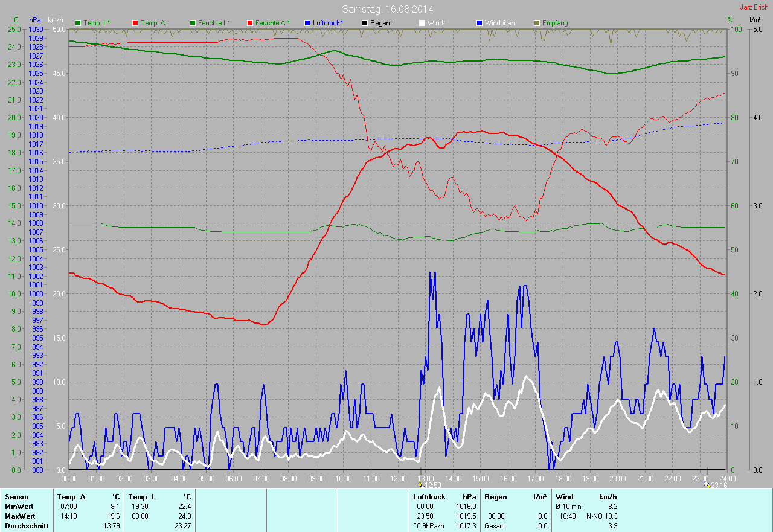Select the "Windböen" legend label

tap(500, 23)
